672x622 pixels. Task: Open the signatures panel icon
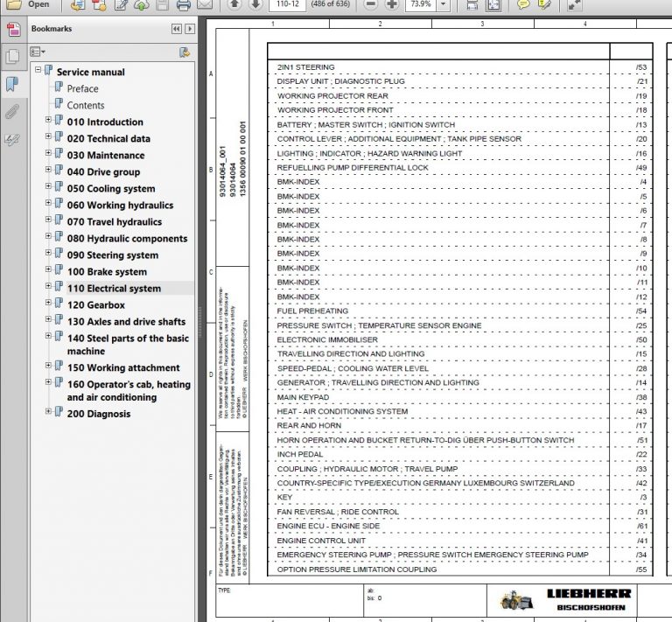[x=11, y=139]
